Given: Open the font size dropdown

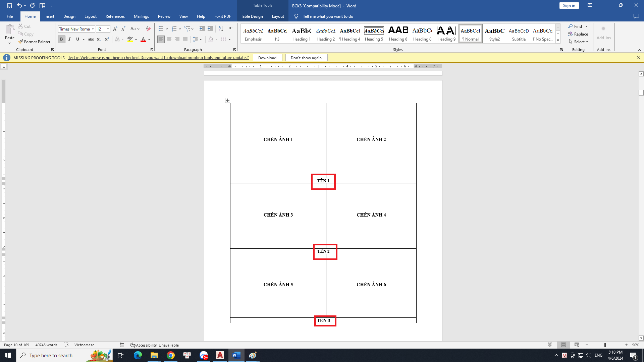Looking at the screenshot, I should tap(108, 29).
